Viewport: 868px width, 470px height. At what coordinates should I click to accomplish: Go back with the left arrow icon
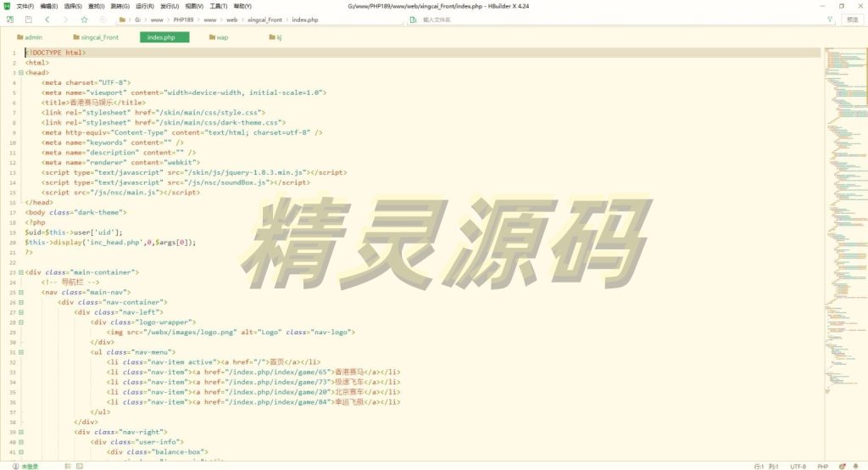tap(47, 20)
